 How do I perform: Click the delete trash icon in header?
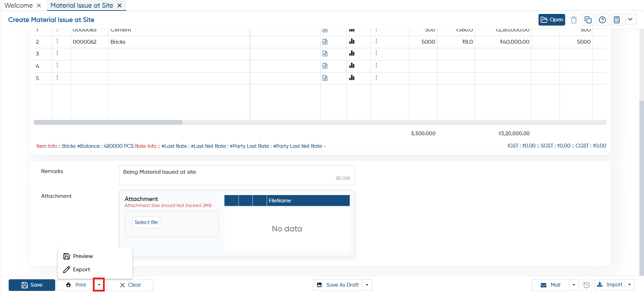point(573,20)
